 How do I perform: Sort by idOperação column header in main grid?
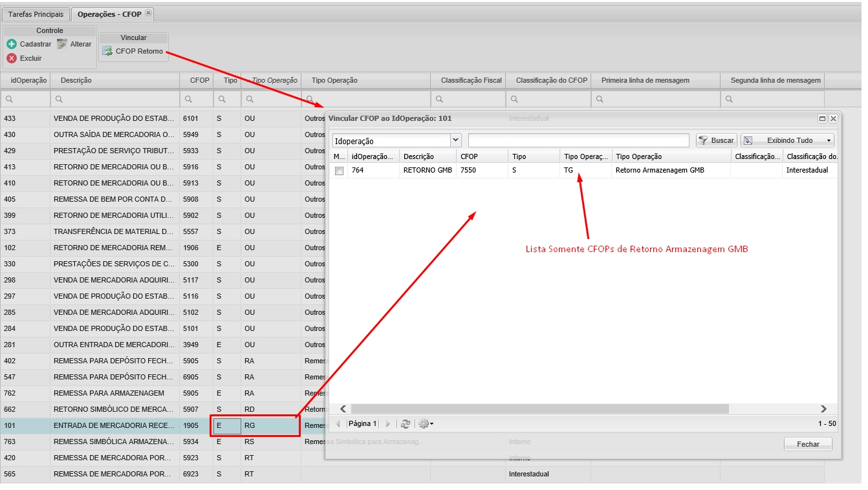tap(25, 80)
